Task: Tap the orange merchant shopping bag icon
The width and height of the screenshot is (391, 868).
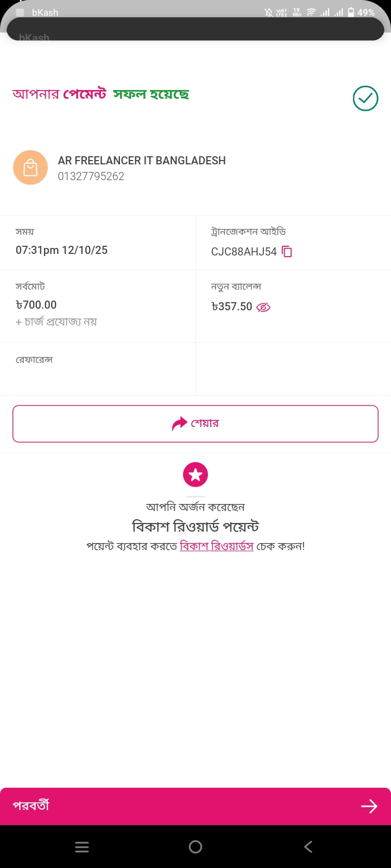Action: 30,168
